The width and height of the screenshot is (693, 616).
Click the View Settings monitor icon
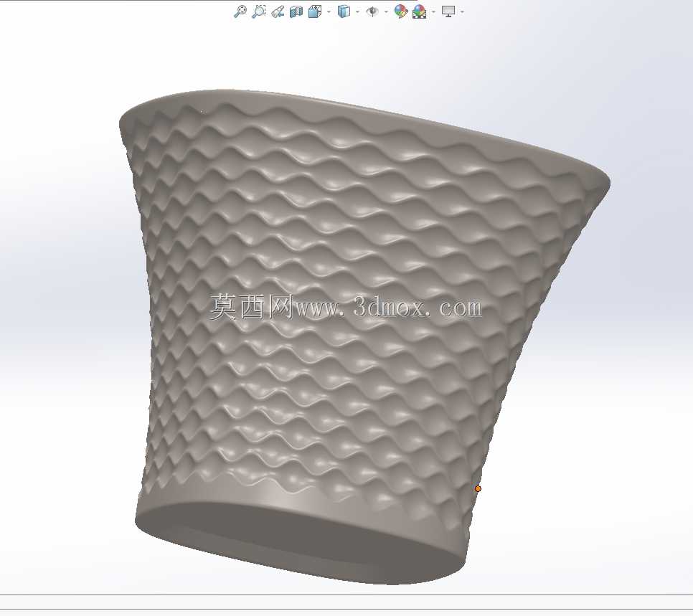click(x=448, y=11)
